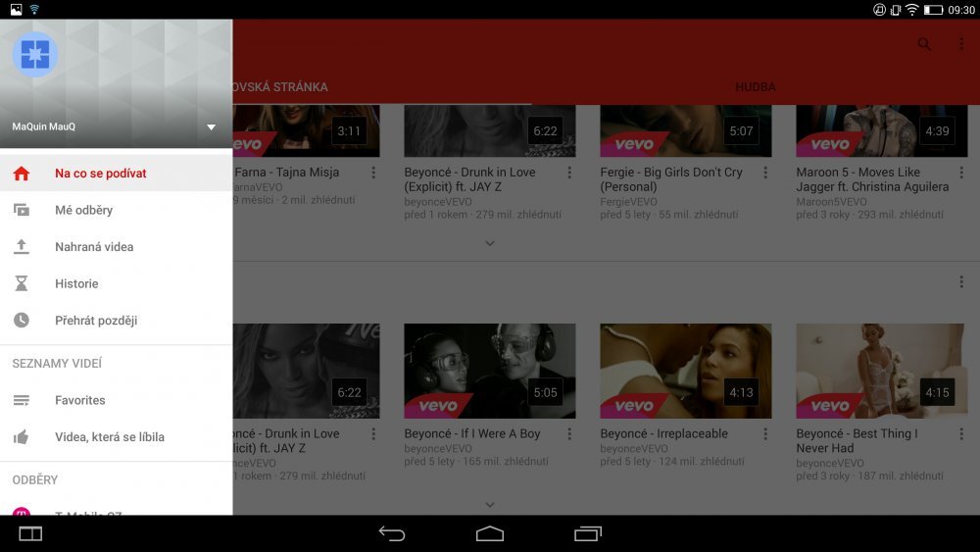Open options for Moves Like Jagger video

point(961,173)
